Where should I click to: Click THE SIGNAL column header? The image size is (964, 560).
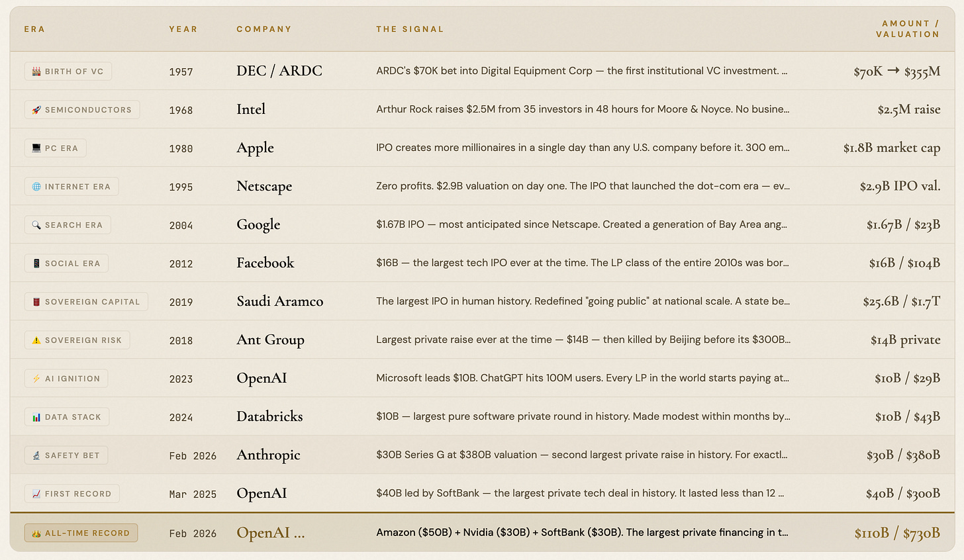[410, 29]
